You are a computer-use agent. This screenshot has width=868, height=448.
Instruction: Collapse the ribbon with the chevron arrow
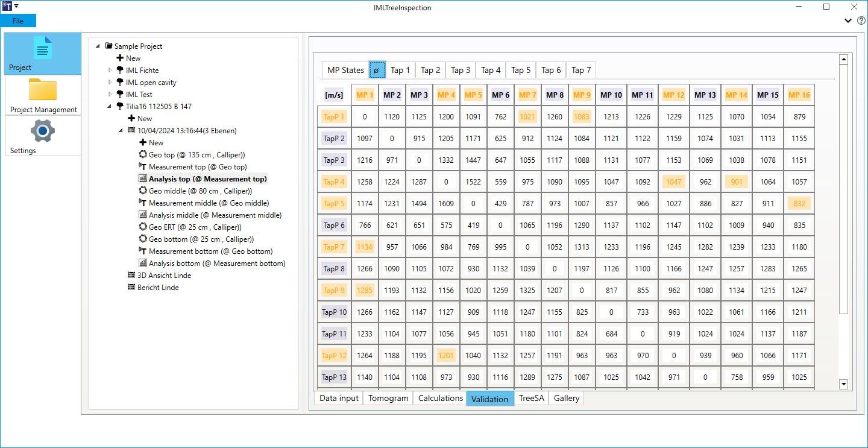[848, 21]
